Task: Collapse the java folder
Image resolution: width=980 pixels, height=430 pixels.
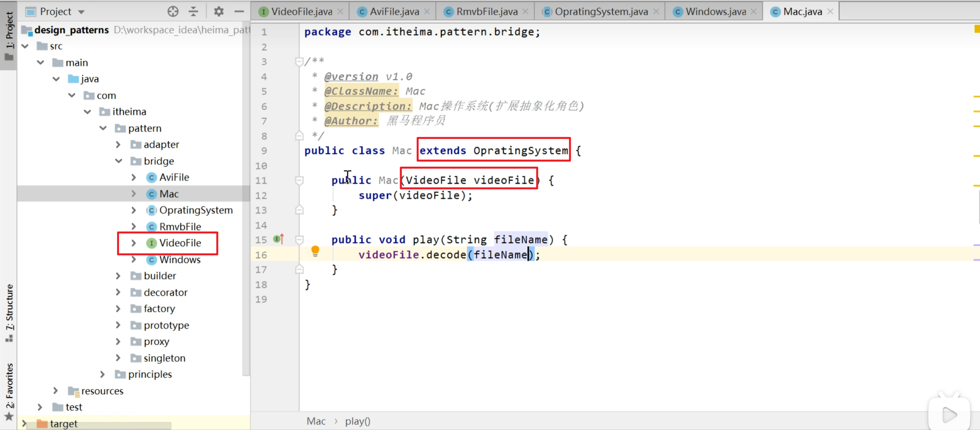Action: [56, 79]
